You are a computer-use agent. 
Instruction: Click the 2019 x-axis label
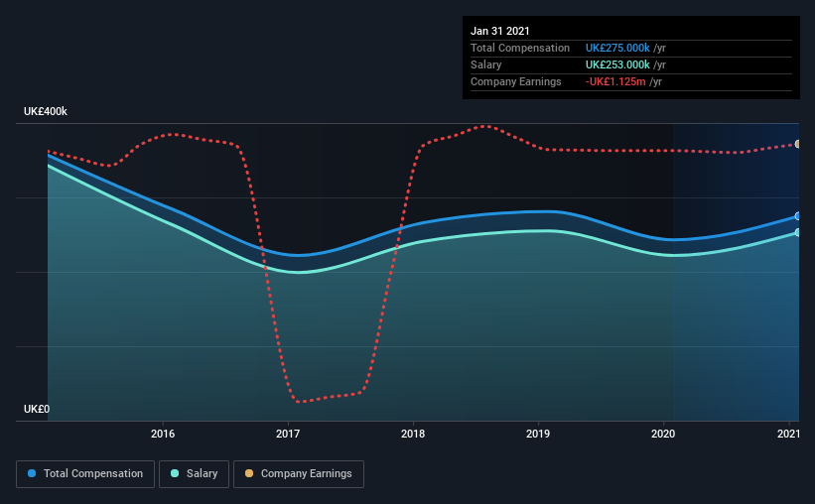click(538, 434)
